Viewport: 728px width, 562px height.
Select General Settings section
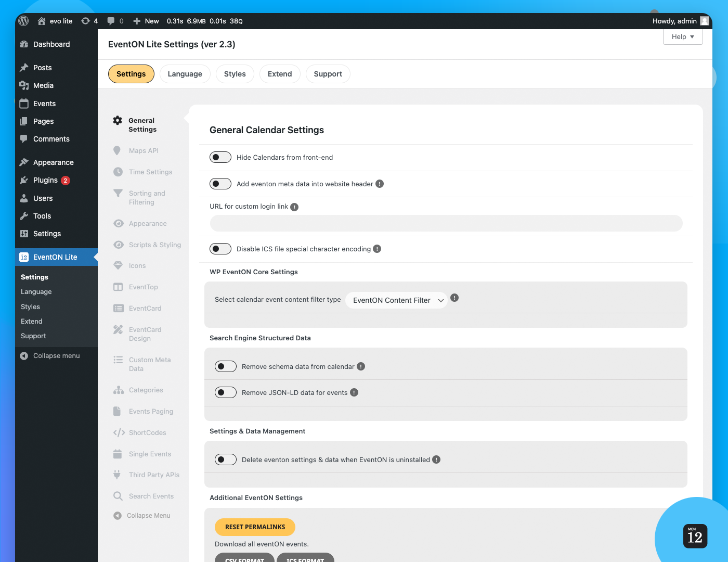click(142, 125)
